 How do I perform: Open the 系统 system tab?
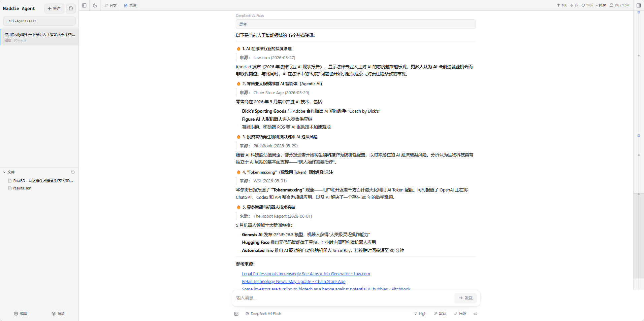click(x=130, y=5)
